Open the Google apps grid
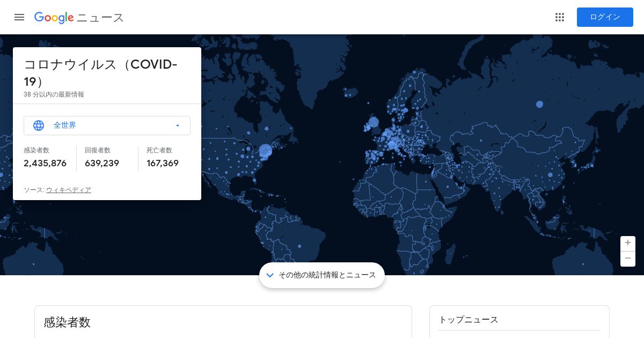The height and width of the screenshot is (338, 644). pyautogui.click(x=560, y=17)
